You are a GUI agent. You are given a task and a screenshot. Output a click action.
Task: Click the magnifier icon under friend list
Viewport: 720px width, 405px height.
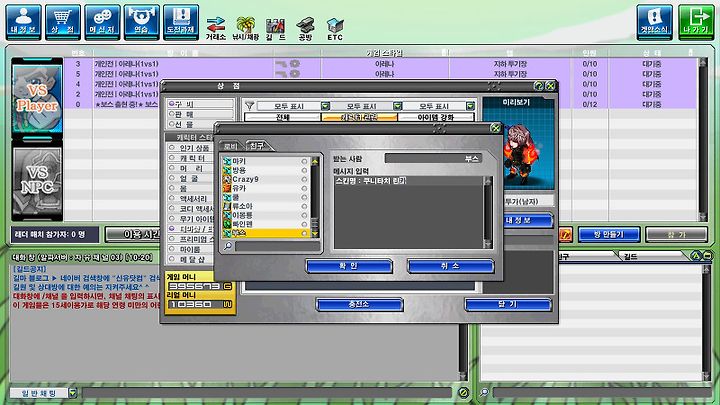[x=228, y=247]
